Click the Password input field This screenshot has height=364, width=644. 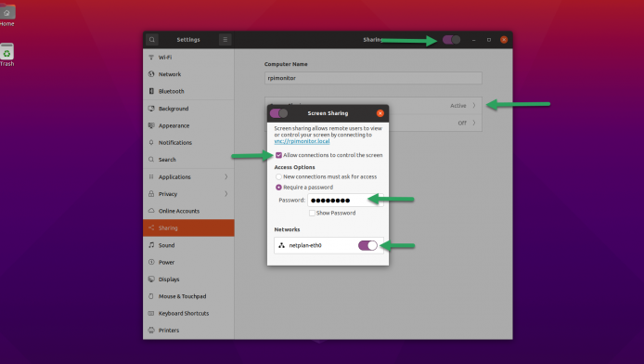(x=345, y=200)
